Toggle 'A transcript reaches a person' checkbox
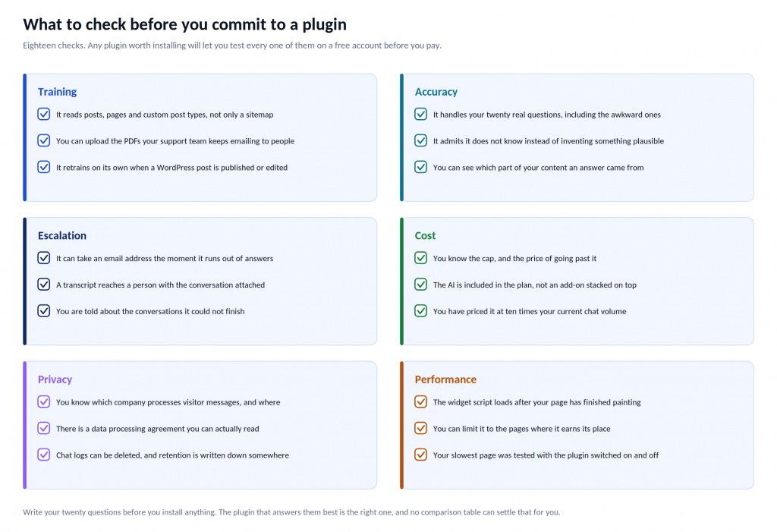The image size is (777, 532). (43, 284)
